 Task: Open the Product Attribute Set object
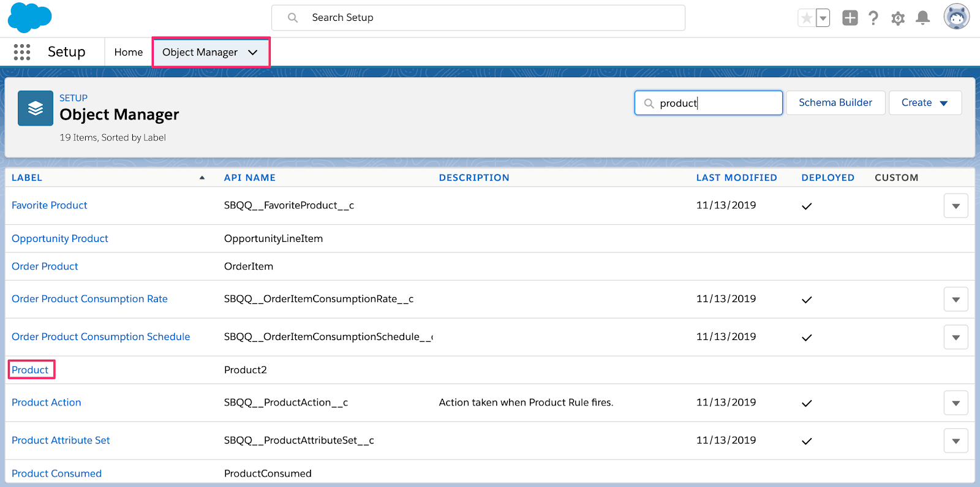click(x=61, y=440)
